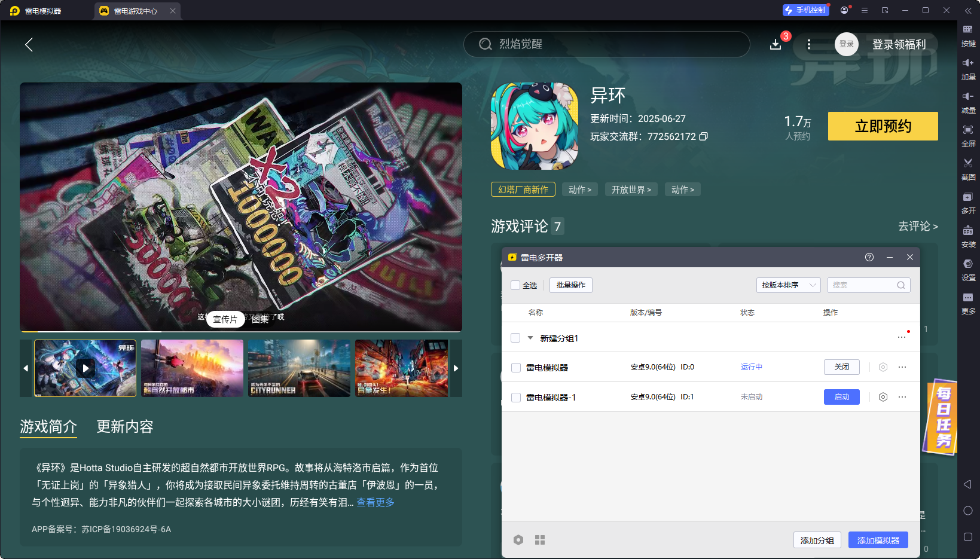The image size is (980, 559).
Task: Click 添加分组 add group button
Action: [817, 540]
